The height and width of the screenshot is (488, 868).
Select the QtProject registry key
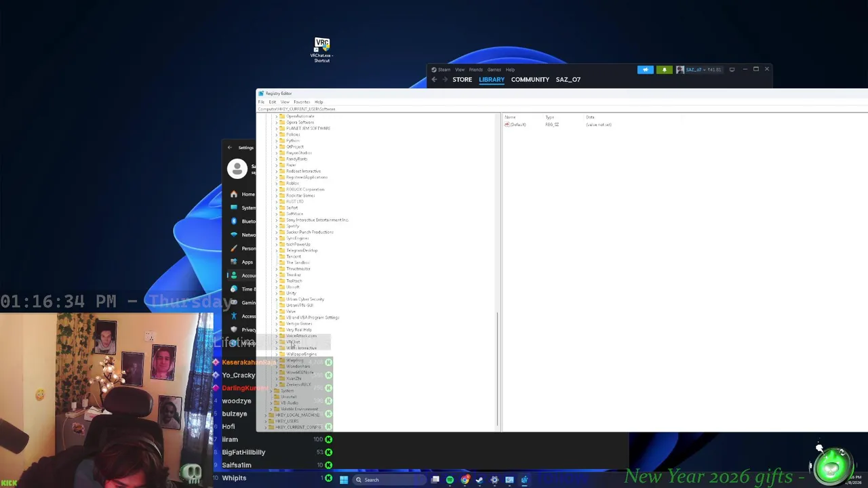(295, 147)
